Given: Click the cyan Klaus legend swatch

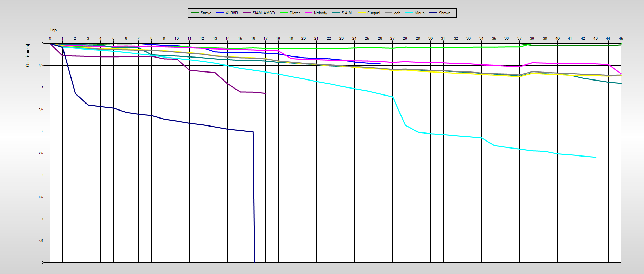Looking at the screenshot, I should pyautogui.click(x=409, y=13).
